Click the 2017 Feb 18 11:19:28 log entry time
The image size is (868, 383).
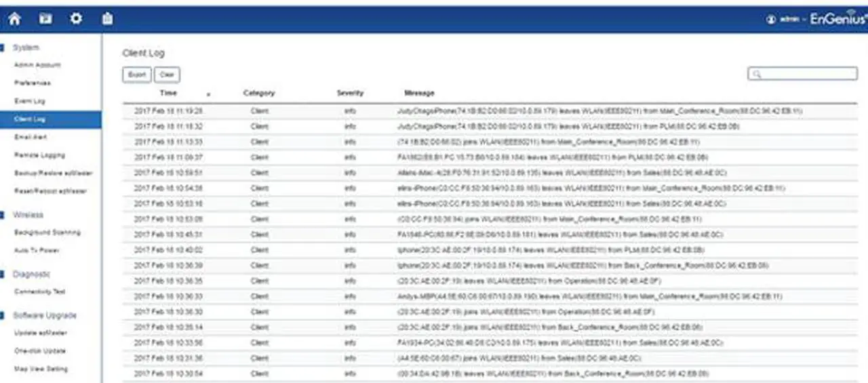(x=168, y=110)
